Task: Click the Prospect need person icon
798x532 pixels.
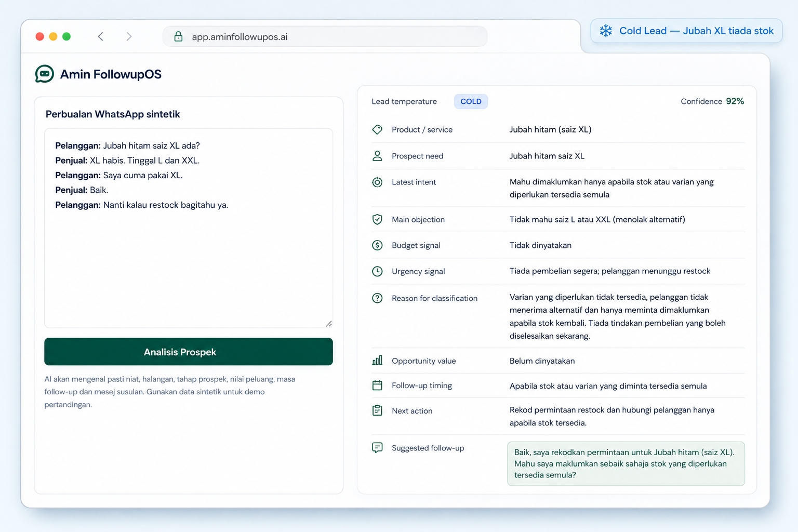Action: click(x=377, y=156)
